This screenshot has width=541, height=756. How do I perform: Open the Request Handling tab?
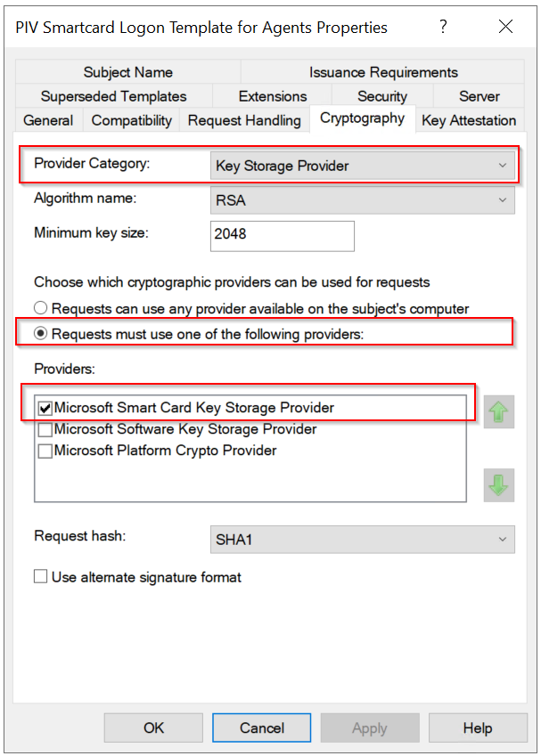[x=244, y=120]
